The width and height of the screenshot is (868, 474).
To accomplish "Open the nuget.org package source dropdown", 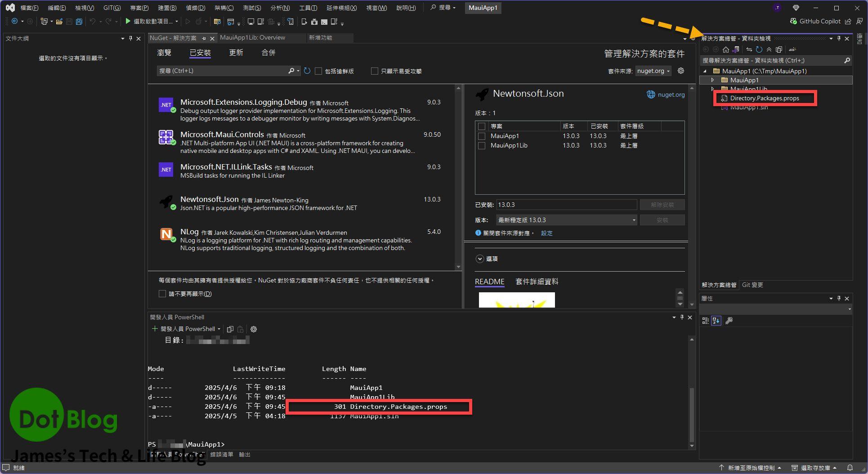I will tap(653, 71).
